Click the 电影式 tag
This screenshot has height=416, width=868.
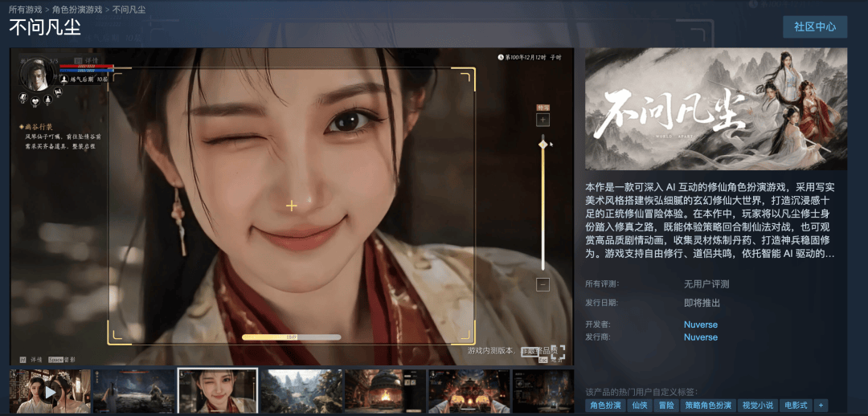(795, 406)
